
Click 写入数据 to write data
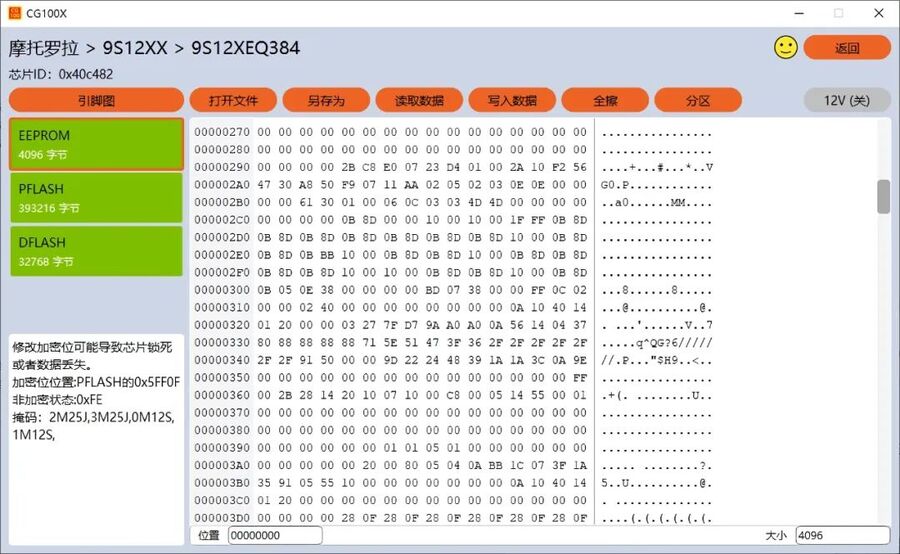tap(512, 100)
